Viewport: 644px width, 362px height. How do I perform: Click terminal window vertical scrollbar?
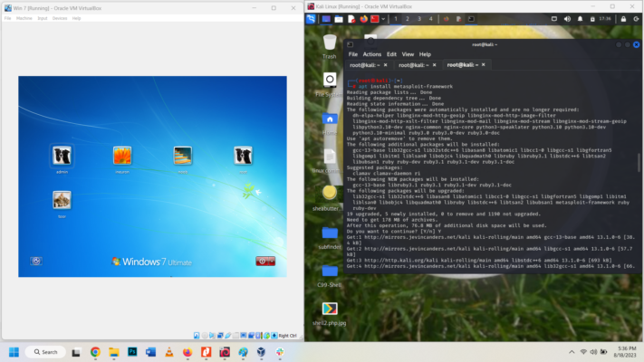(639, 162)
